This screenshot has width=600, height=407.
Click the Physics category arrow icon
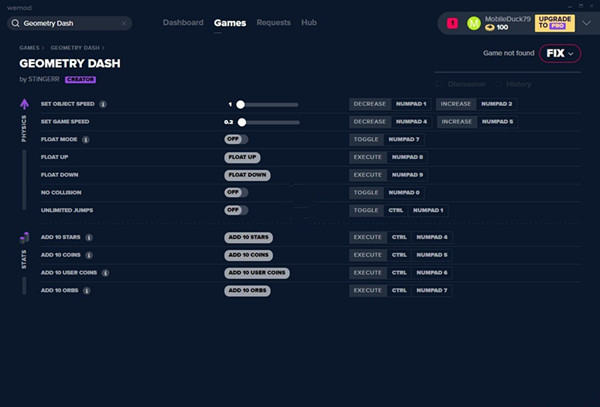pos(24,104)
